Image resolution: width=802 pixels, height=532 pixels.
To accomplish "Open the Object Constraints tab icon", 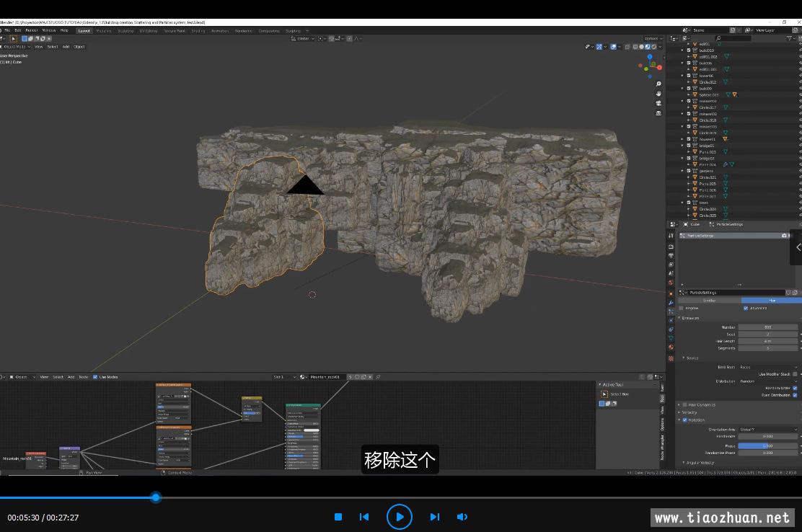I will pyautogui.click(x=671, y=329).
